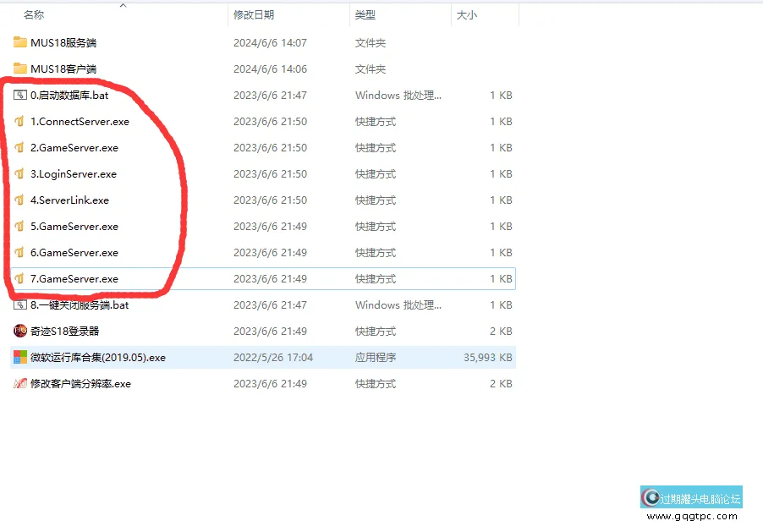The height and width of the screenshot is (532, 763).
Task: Open the 0.启动数据库.bat batch file icon
Action: coord(19,95)
